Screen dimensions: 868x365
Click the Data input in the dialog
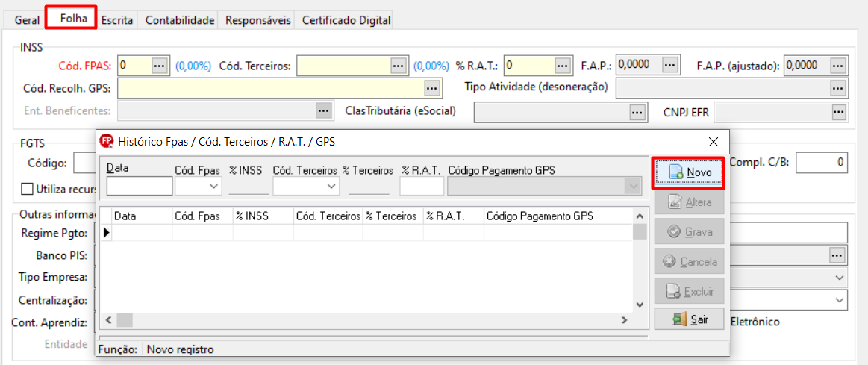[140, 186]
